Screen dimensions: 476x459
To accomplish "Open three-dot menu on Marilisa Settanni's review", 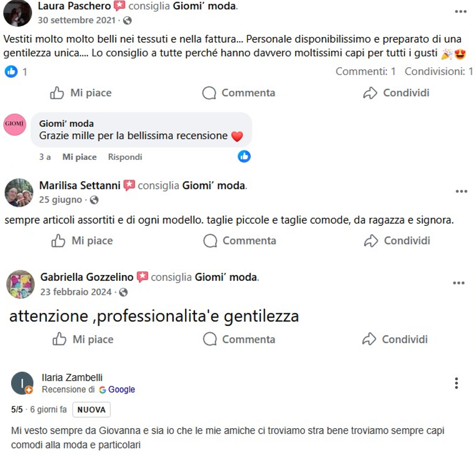I will 461,191.
